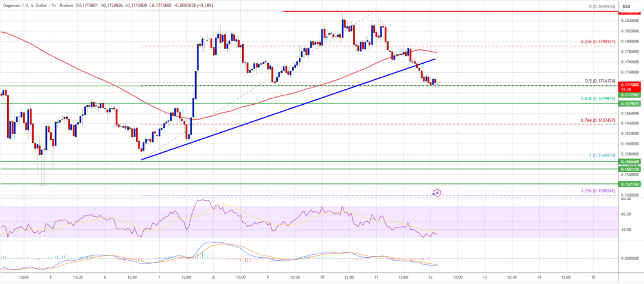Click the current price label 0.1715800

[631, 85]
